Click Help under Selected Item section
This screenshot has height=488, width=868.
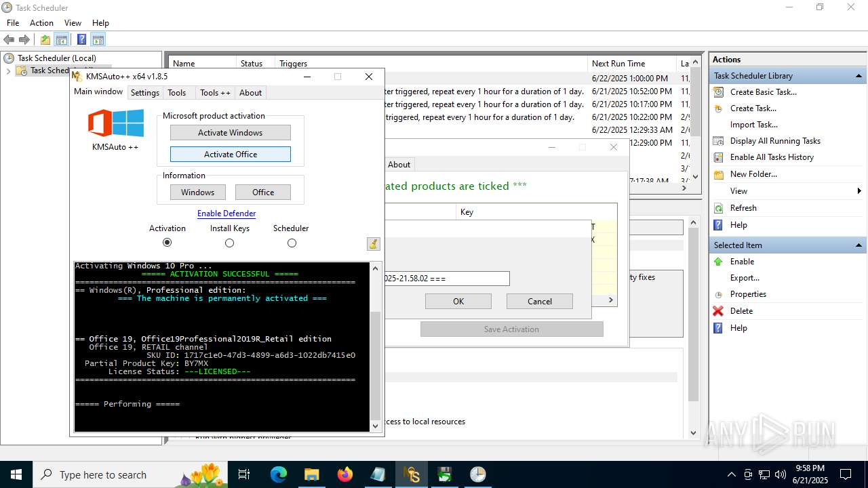pos(738,328)
